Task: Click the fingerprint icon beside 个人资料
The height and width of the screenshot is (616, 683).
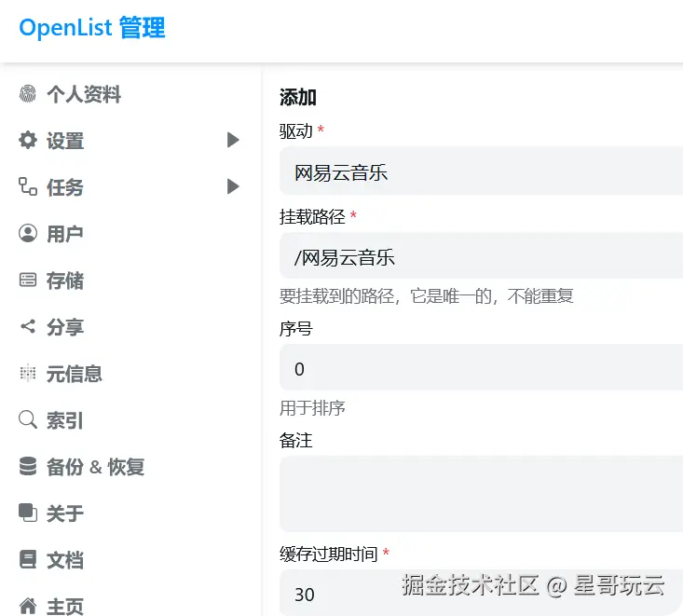Action: click(x=27, y=94)
